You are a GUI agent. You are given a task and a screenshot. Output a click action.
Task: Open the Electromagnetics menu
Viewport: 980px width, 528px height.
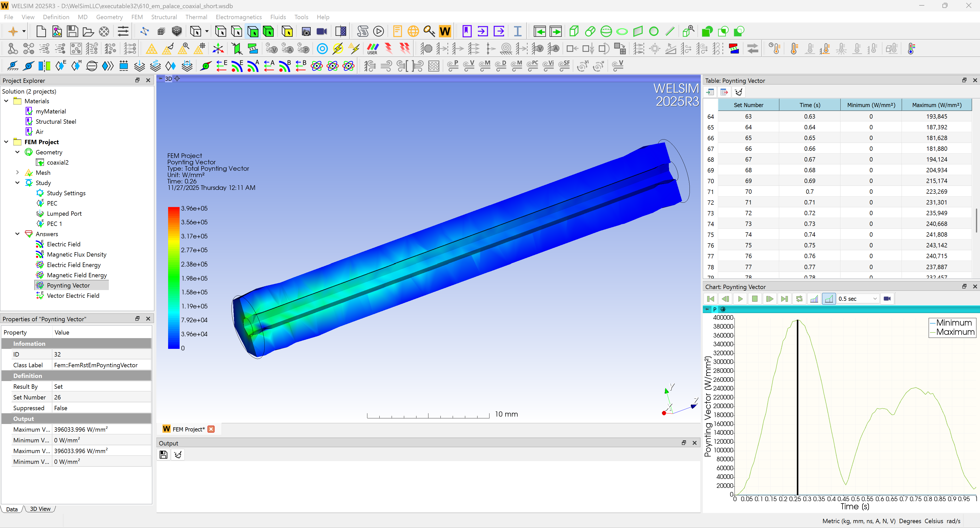click(x=239, y=17)
